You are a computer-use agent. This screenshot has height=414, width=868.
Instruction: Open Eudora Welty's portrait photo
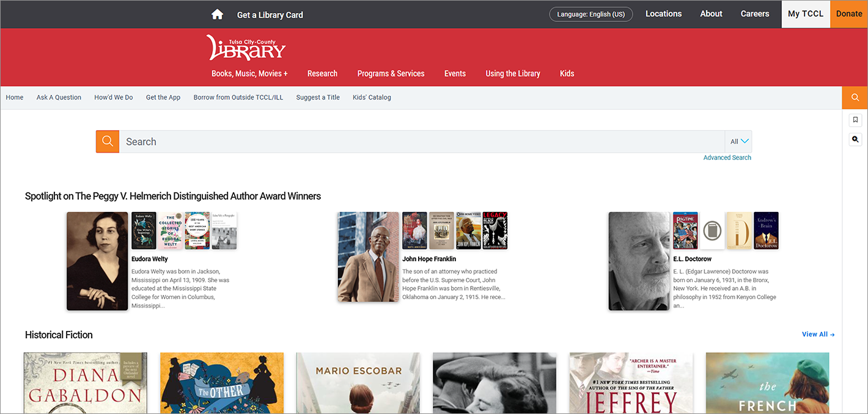coord(97,261)
